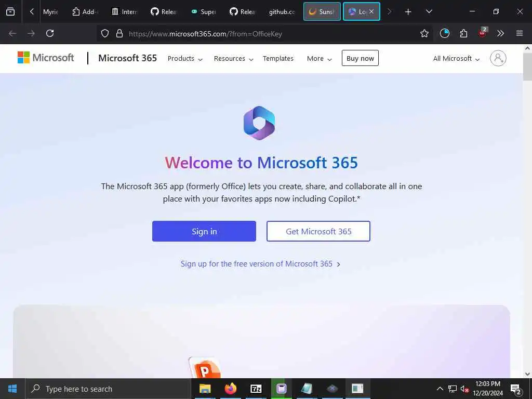This screenshot has width=532, height=399.
Task: Click Get Microsoft 365 button
Action: tap(318, 231)
